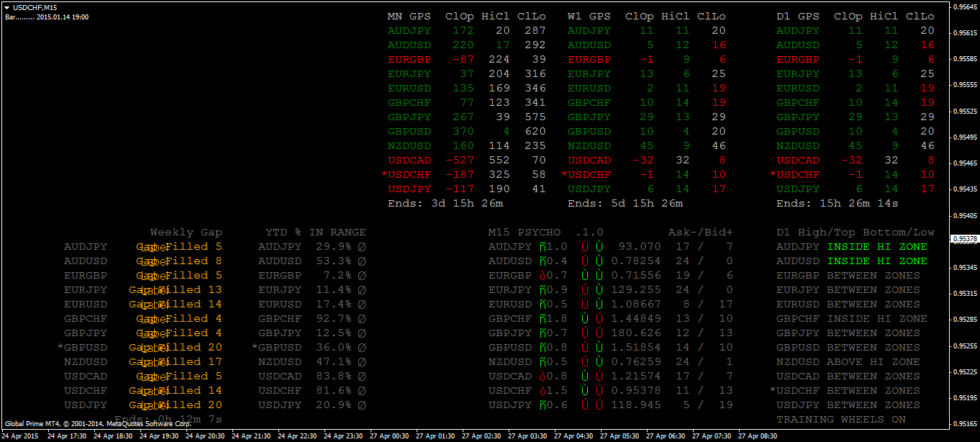Click the 7.2% value for EURGBP

(x=337, y=275)
